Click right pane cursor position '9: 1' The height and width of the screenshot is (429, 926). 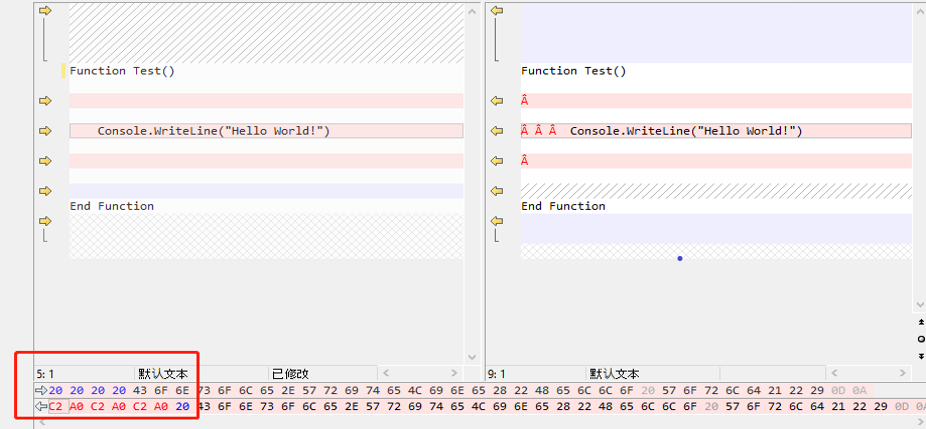[497, 373]
